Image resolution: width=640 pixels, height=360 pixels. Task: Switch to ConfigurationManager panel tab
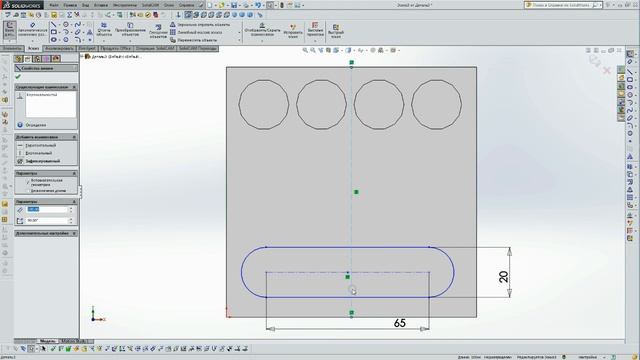pyautogui.click(x=37, y=59)
